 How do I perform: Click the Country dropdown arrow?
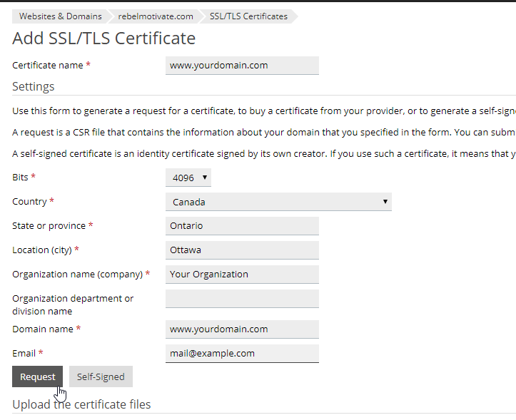[385, 201]
